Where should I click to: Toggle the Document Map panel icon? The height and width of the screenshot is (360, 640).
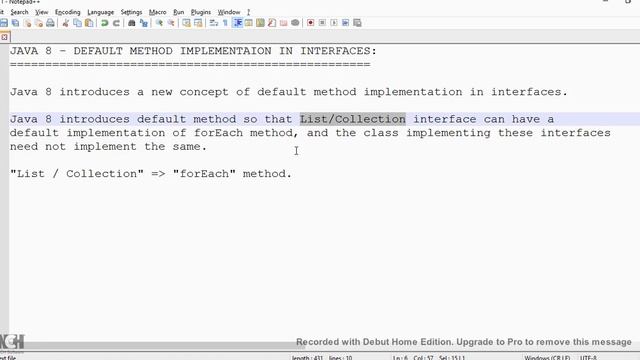pyautogui.click(x=260, y=23)
